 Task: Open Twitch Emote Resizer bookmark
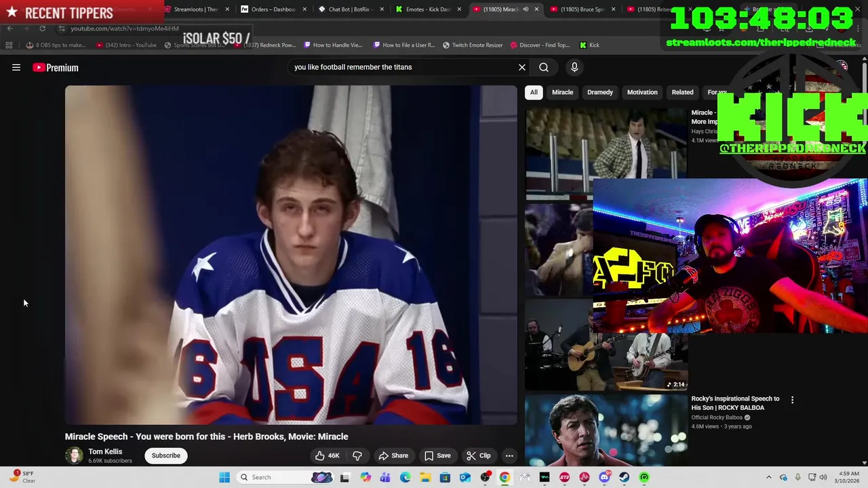coord(473,45)
